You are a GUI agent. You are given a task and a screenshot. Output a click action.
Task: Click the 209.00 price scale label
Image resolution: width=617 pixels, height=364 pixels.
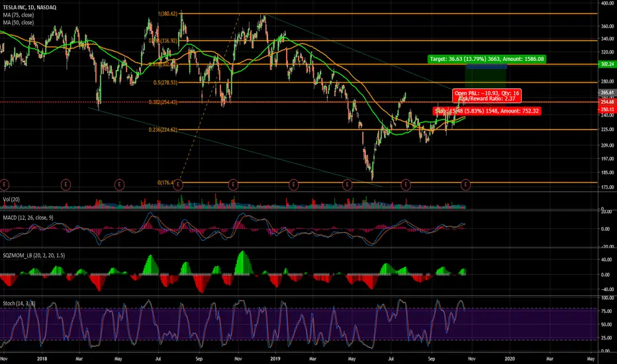pos(608,145)
